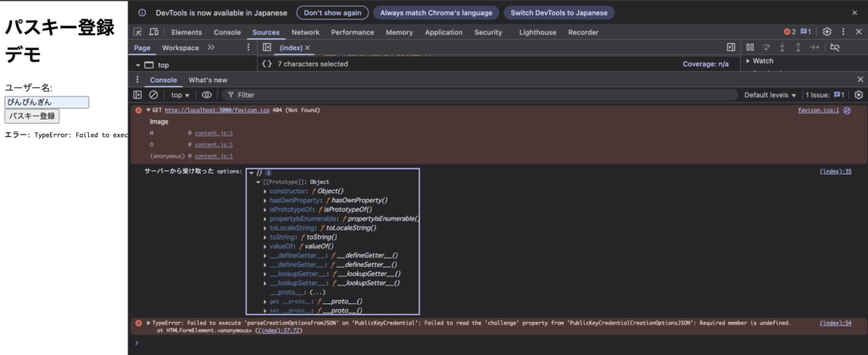
Task: Toggle the live expression eye icon
Action: (x=207, y=96)
